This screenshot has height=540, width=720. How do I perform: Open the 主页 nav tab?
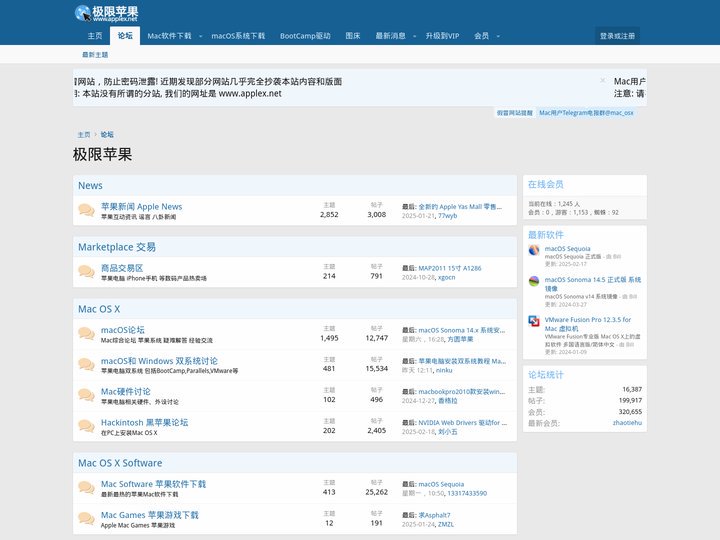tap(95, 36)
